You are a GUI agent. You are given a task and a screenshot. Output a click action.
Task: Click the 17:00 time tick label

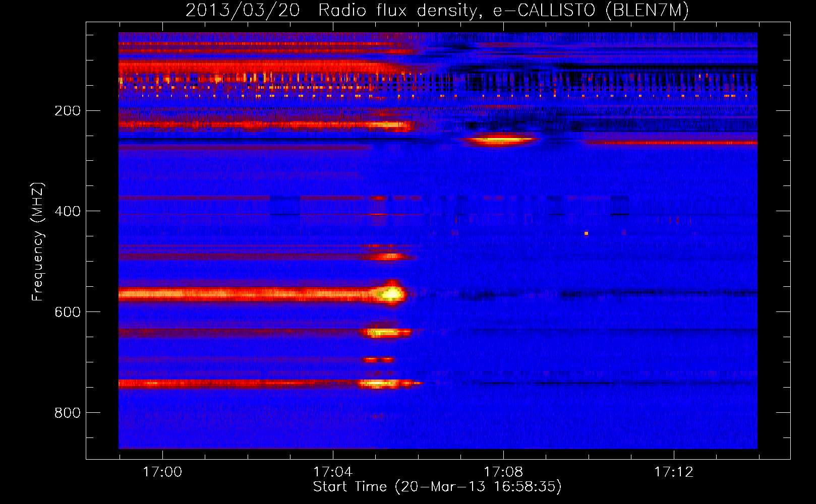pyautogui.click(x=162, y=472)
